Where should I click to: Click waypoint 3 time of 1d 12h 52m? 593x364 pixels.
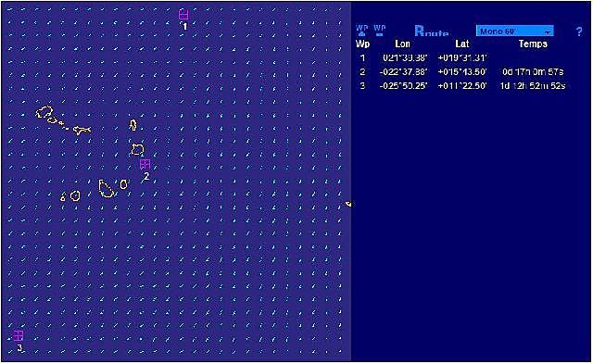tap(533, 85)
